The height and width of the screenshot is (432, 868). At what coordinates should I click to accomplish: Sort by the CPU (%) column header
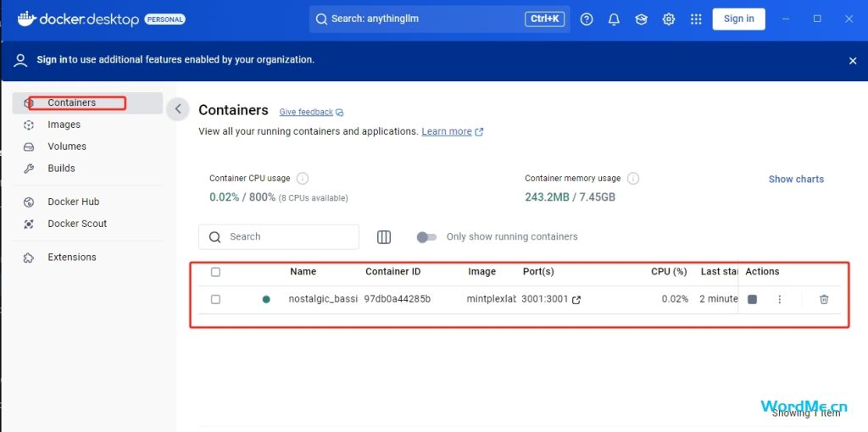pyautogui.click(x=669, y=272)
